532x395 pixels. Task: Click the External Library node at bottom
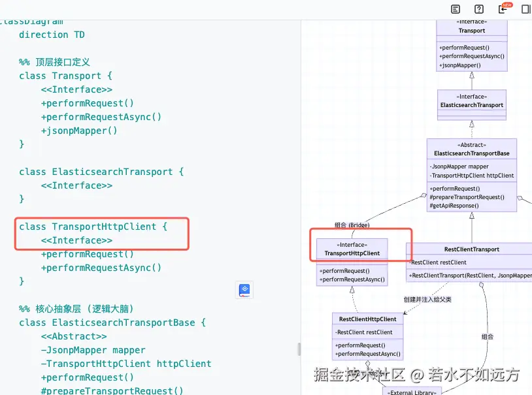[412, 391]
